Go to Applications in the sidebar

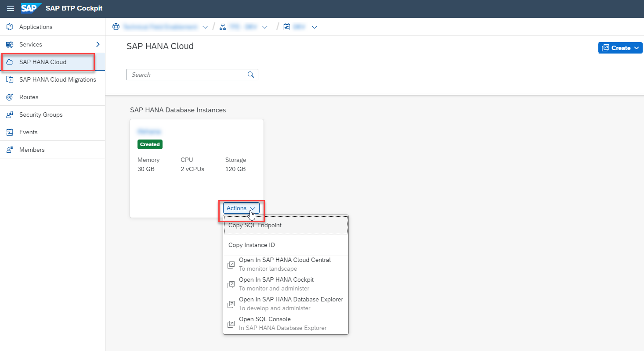click(x=52, y=27)
